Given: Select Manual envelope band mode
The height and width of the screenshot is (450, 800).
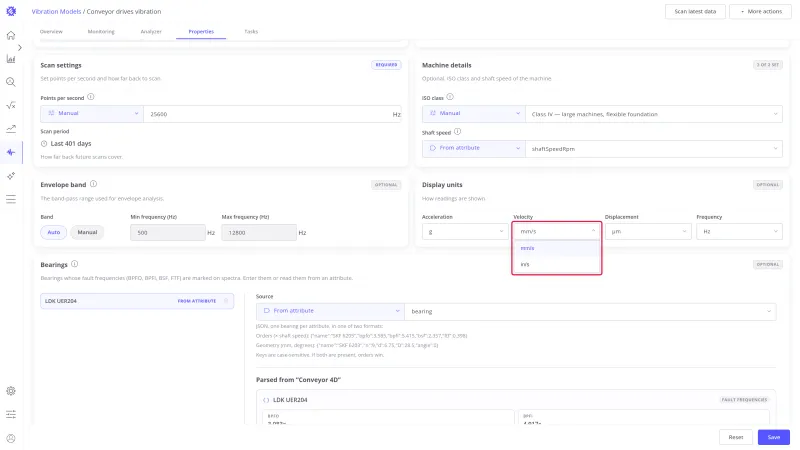Looking at the screenshot, I should (87, 232).
